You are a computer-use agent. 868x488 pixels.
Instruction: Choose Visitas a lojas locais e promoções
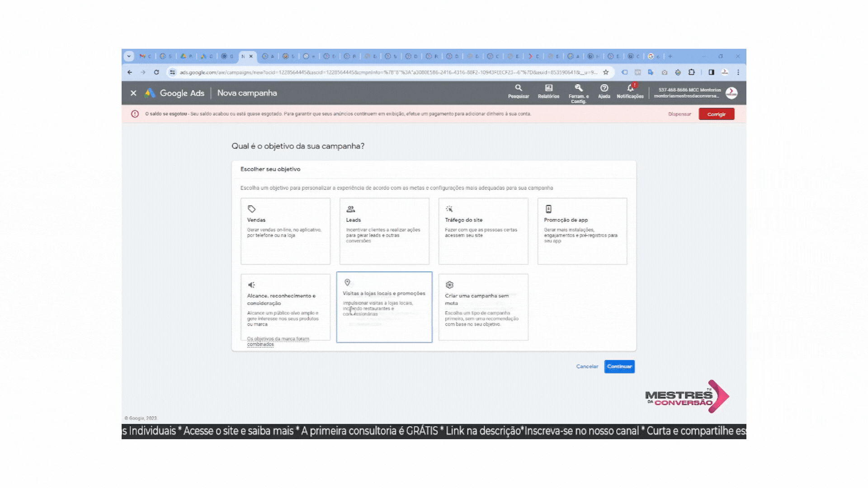[x=384, y=307]
